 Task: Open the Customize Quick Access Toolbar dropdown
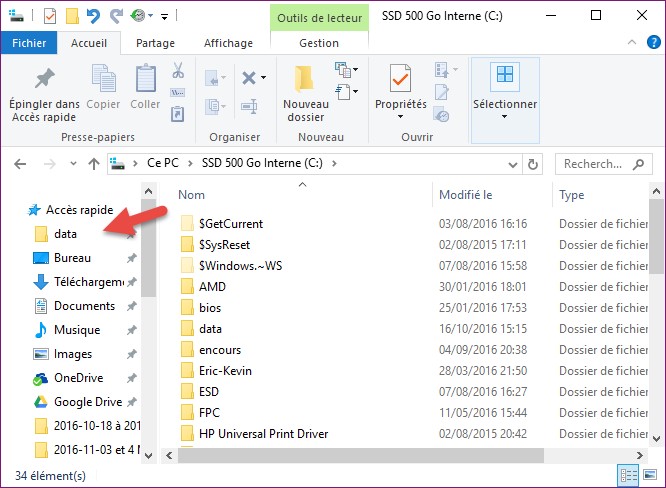tap(165, 16)
